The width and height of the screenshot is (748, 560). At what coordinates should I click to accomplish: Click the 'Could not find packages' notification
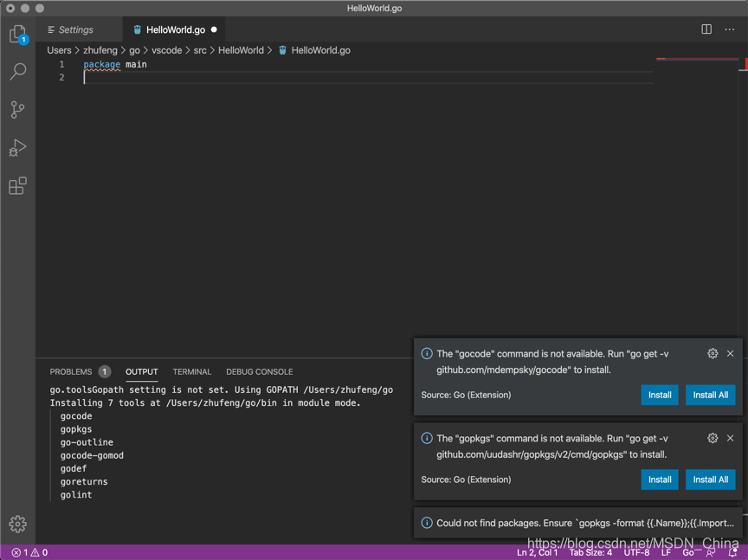pyautogui.click(x=578, y=523)
